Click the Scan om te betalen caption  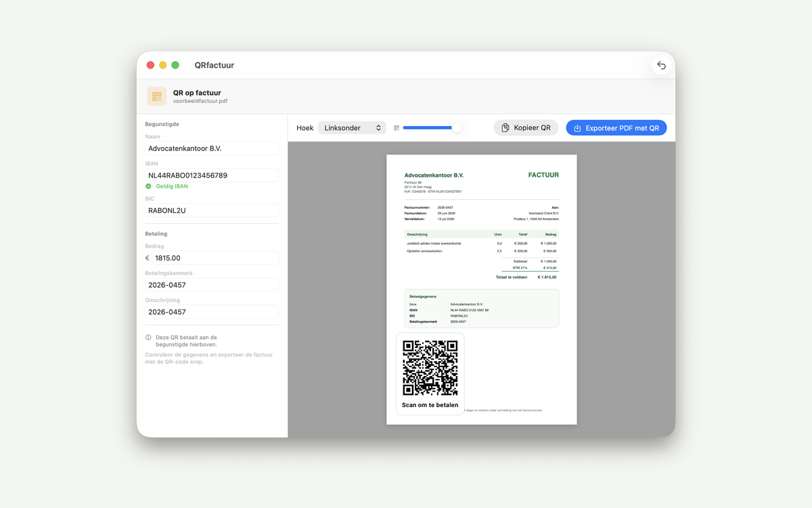430,405
